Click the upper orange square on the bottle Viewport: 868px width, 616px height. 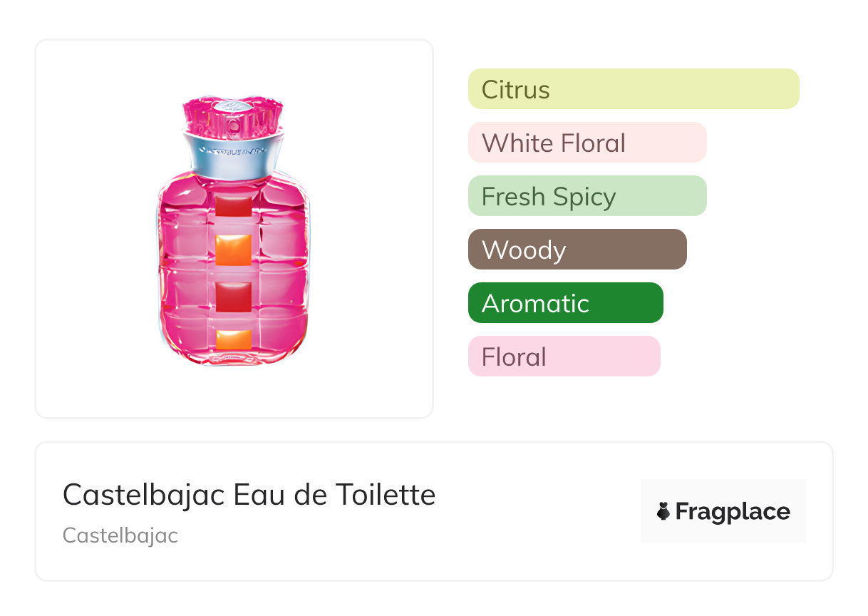pos(233,250)
